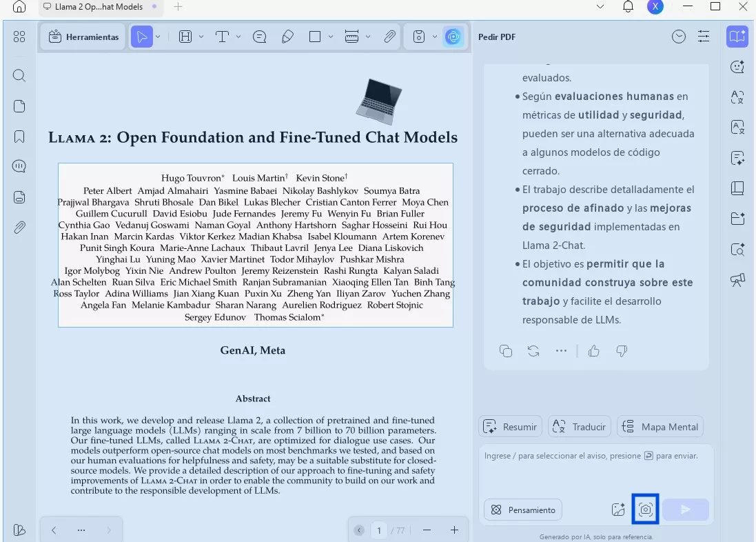Viewport: 756px width, 542px height.
Task: Click the page number field showing 1
Action: [379, 530]
